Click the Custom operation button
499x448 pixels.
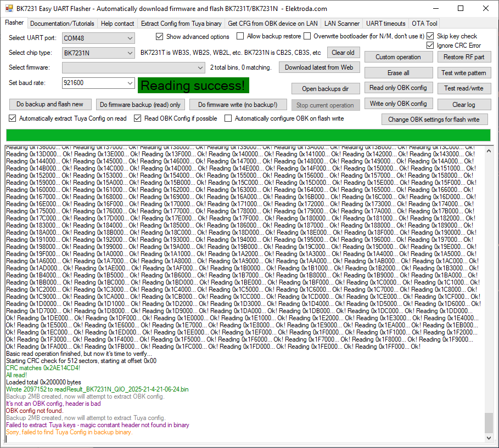pyautogui.click(x=398, y=57)
